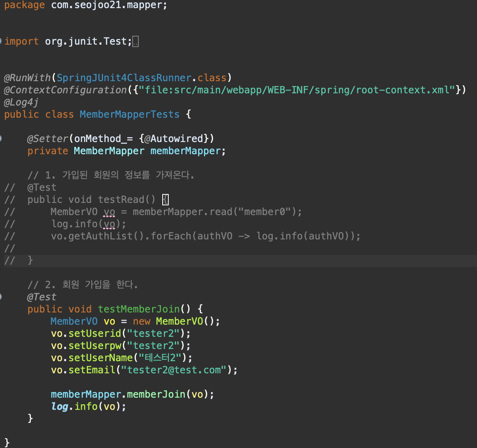Click commented memberMapper.read("member0") call
Viewport: 477px width, 448px height.
[x=214, y=212]
